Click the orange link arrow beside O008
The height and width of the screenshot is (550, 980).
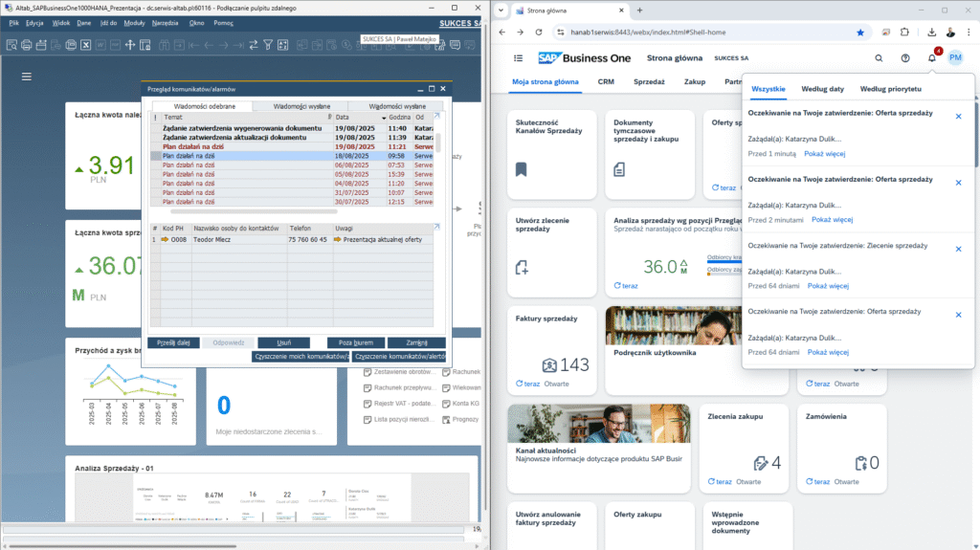pyautogui.click(x=165, y=239)
